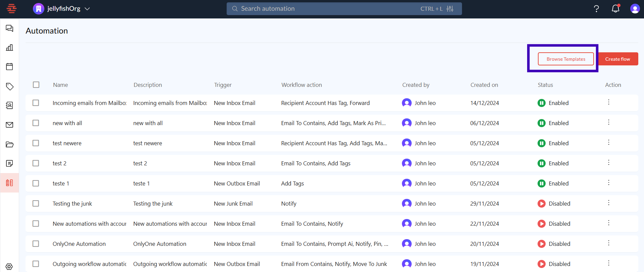Open action menu for 'OnlyOne Automation' row
644x272 pixels.
tap(608, 243)
